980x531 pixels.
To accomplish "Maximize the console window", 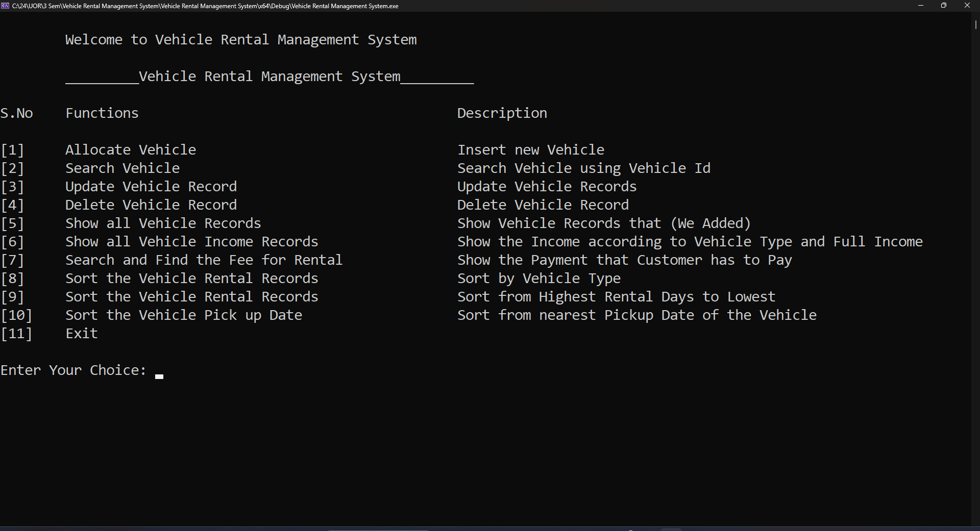I will (944, 6).
